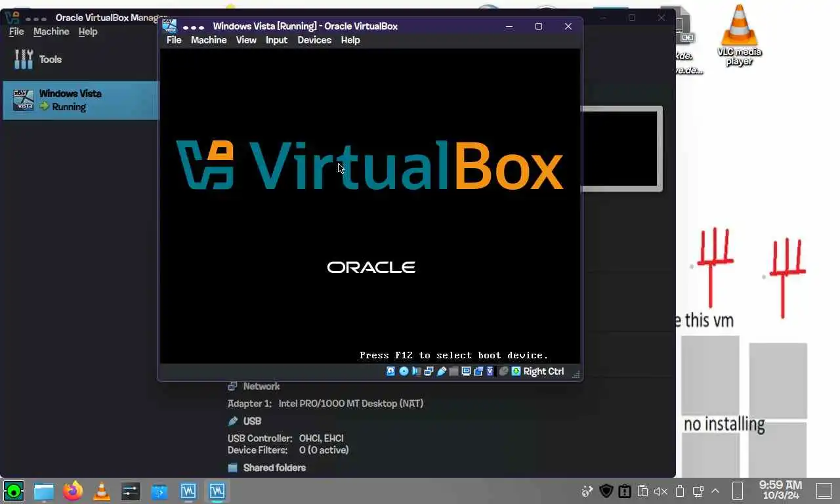Viewport: 840px width, 504px height.
Task: Click the network adapters indicator in VM status bar
Action: tap(429, 371)
